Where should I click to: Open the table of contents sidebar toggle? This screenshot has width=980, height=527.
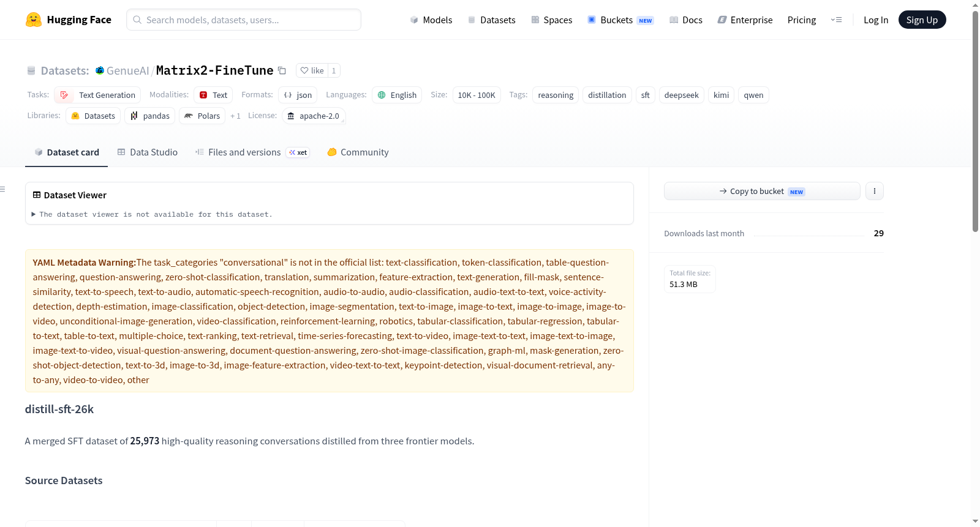[x=3, y=189]
